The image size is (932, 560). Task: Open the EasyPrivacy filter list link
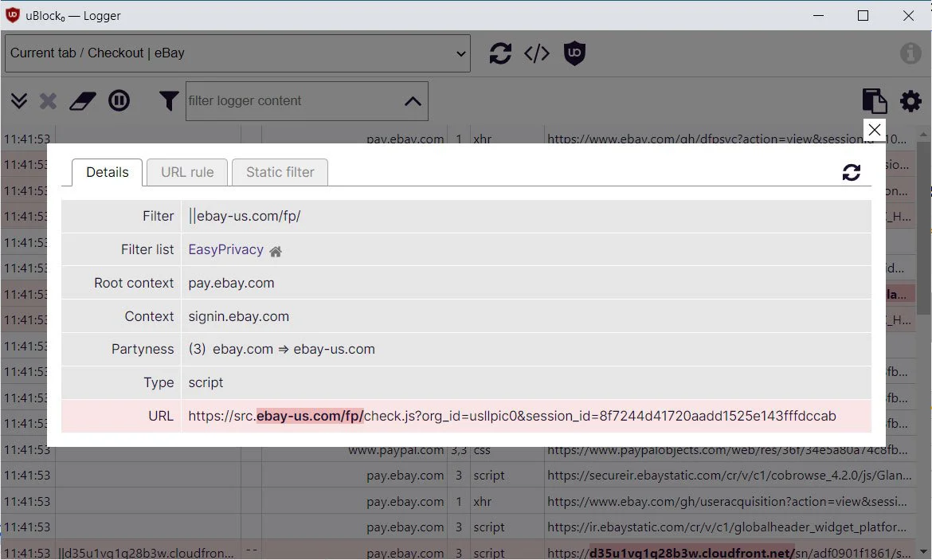pos(226,249)
